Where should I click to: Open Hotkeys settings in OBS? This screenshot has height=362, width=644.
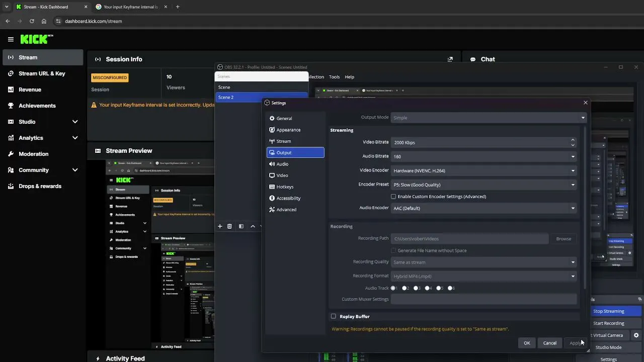click(x=295, y=187)
